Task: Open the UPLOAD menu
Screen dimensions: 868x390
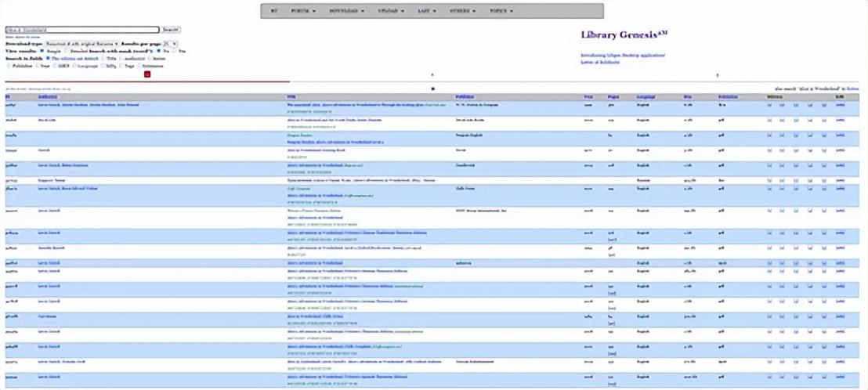Action: [x=391, y=10]
